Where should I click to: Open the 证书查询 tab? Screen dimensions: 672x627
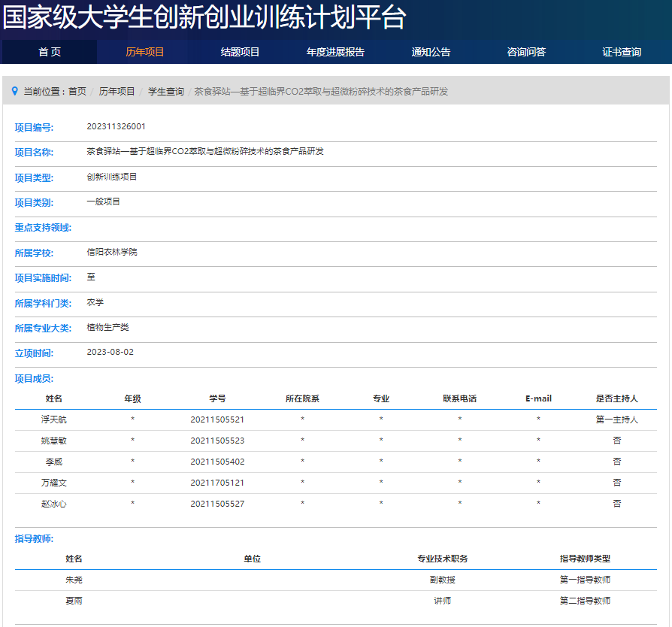pyautogui.click(x=622, y=52)
